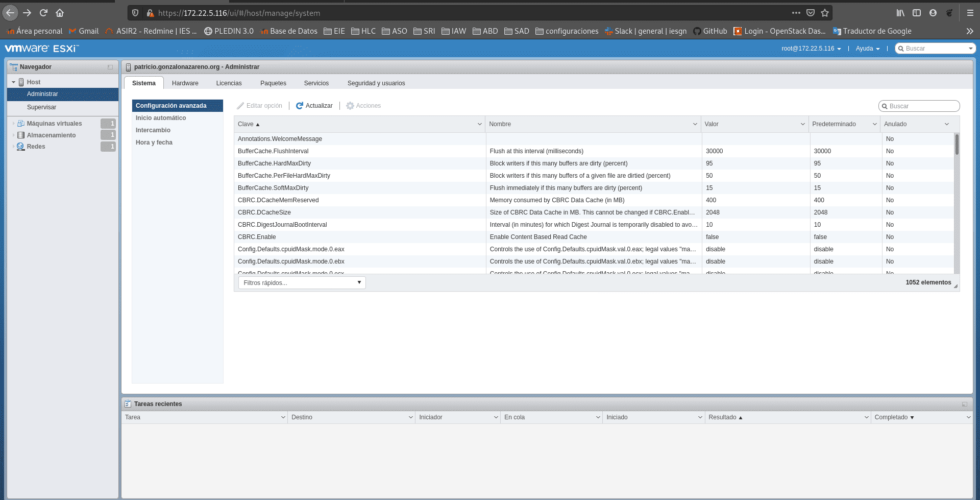The height and width of the screenshot is (500, 980).
Task: Open the Gmail bookmark
Action: (x=84, y=31)
